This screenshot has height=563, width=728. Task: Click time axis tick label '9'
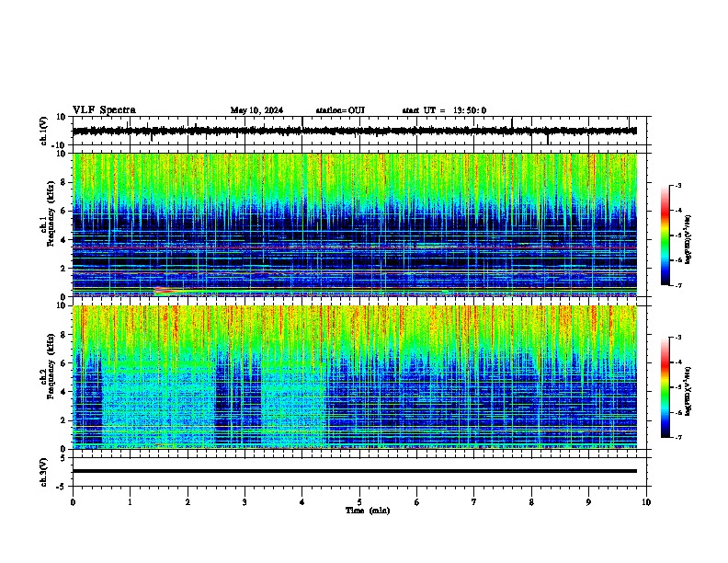(588, 502)
